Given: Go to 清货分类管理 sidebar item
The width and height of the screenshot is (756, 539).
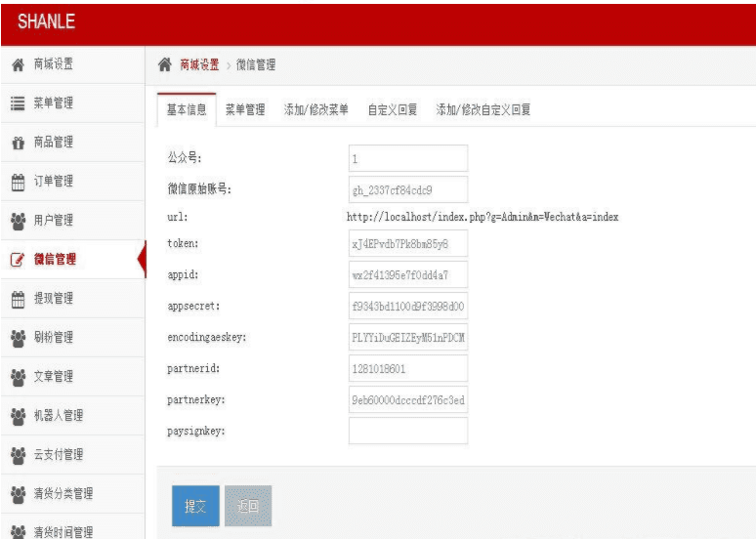Looking at the screenshot, I should pyautogui.click(x=72, y=494).
